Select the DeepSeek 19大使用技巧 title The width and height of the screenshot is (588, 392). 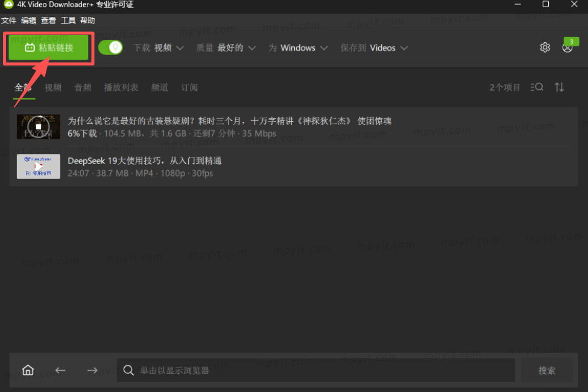[x=145, y=160]
